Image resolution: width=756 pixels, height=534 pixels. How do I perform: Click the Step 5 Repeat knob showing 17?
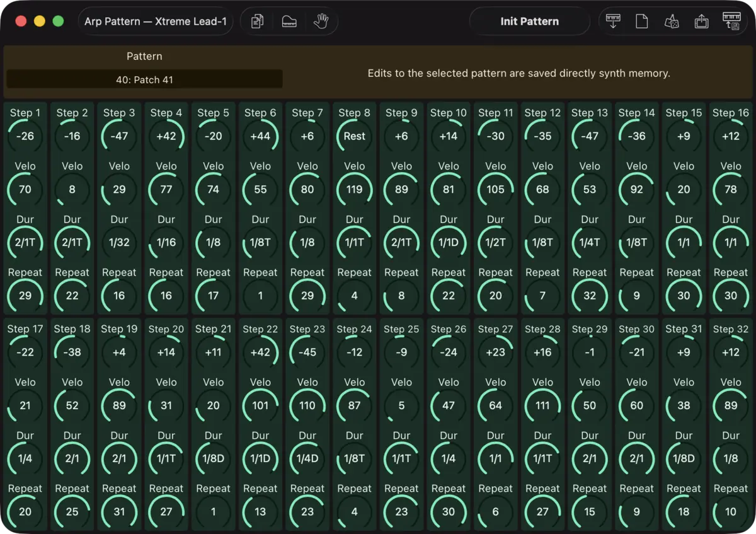click(x=214, y=296)
